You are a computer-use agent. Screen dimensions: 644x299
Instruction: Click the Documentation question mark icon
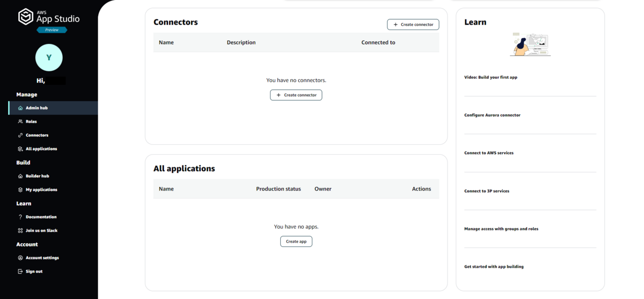(20, 217)
